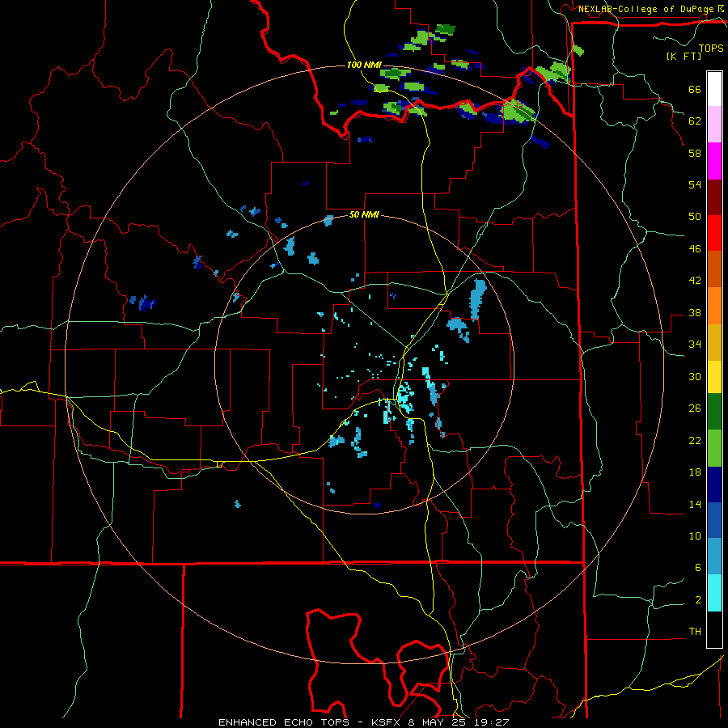Viewport: 728px width, 728px height.
Task: Click the '50' value on the legend
Action: click(695, 216)
